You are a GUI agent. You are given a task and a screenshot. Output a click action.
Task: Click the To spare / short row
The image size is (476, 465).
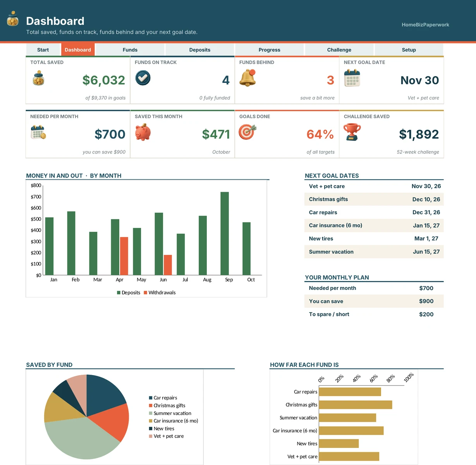click(x=374, y=314)
